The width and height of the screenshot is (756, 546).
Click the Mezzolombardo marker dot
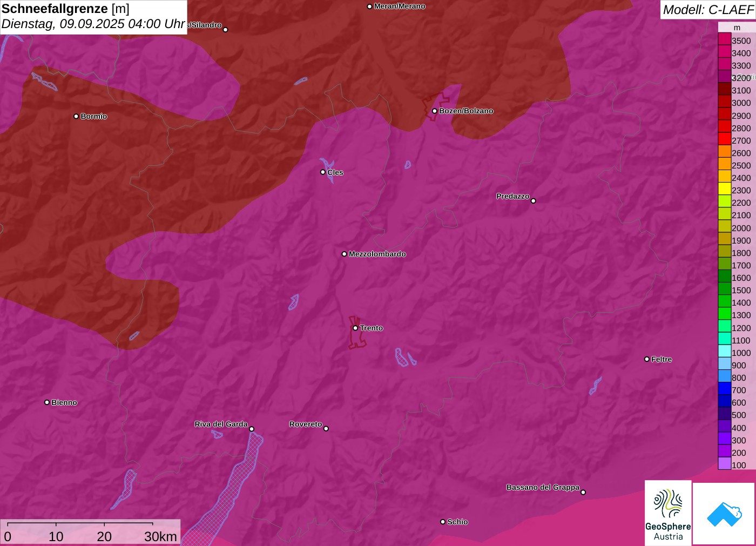[x=345, y=254]
